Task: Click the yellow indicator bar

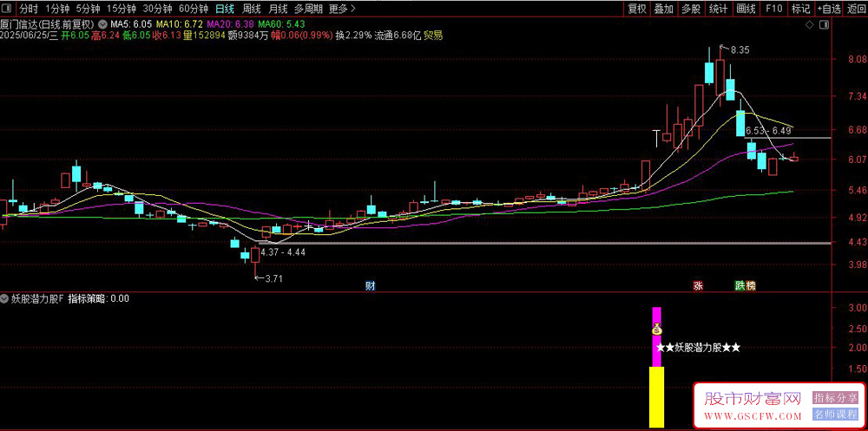Action: point(656,396)
